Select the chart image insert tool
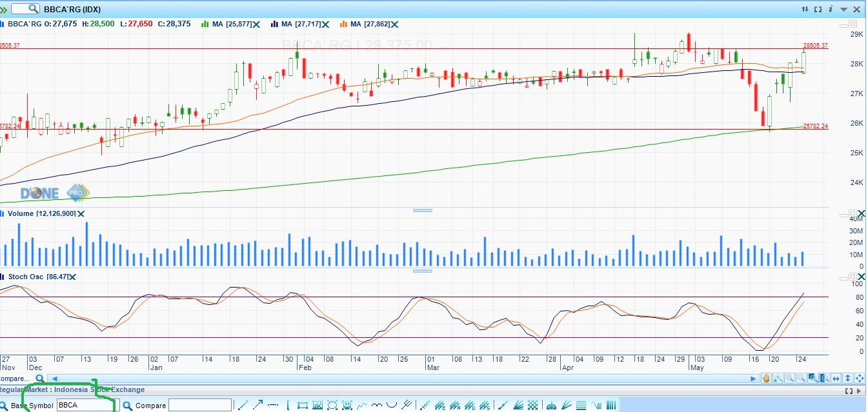868x412 pixels. [318, 405]
